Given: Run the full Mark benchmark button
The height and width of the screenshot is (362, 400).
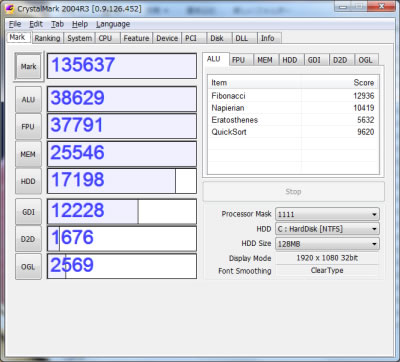Looking at the screenshot, I should click(x=29, y=66).
